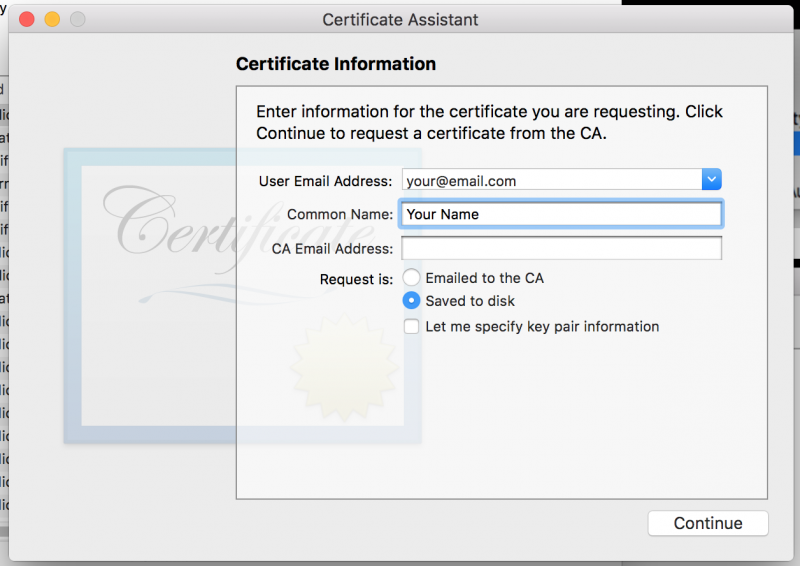This screenshot has height=566, width=800.
Task: Click the greyed-out zoom window button
Action: coord(77,20)
